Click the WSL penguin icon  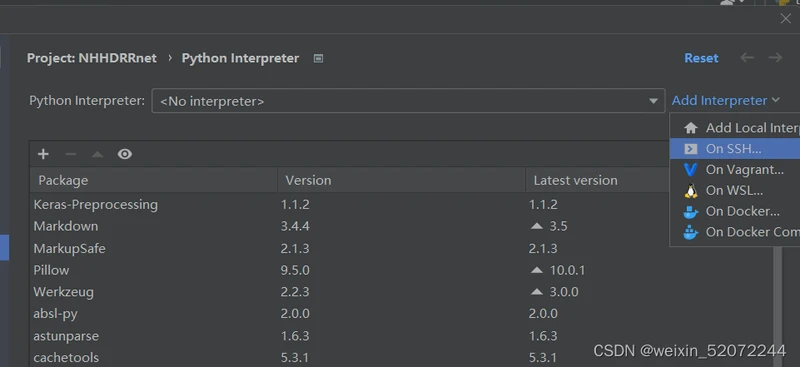[x=690, y=190]
